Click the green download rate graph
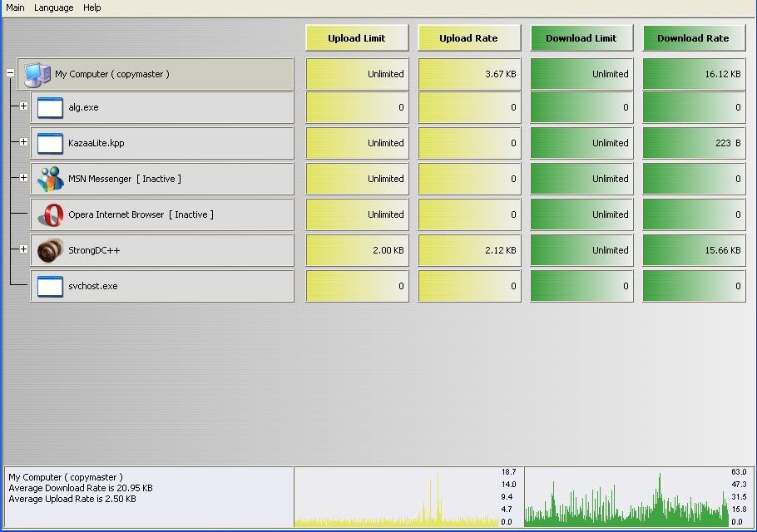The width and height of the screenshot is (757, 532). point(637,497)
